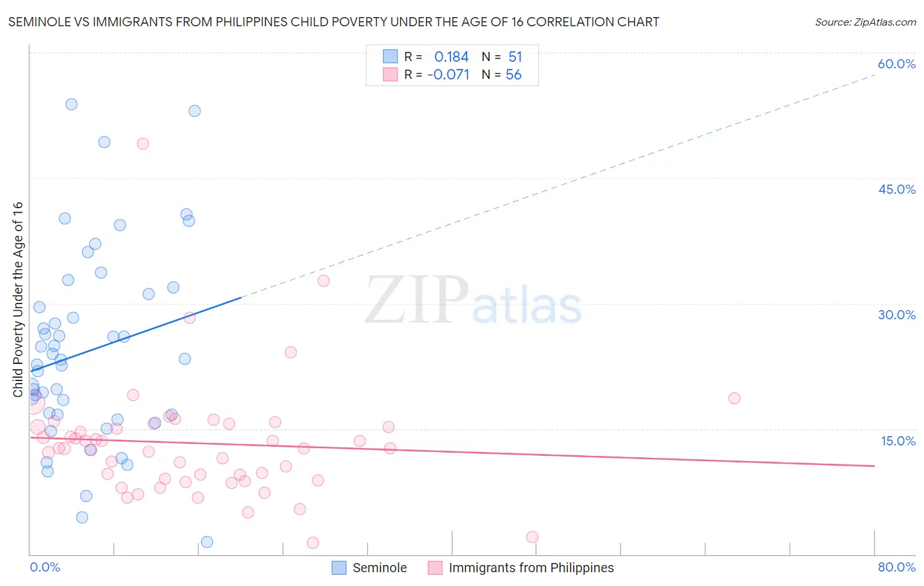Image resolution: width=924 pixels, height=586 pixels.
Task: Click the pink Immigrants from Philippines legend swatch
Action: [435, 568]
